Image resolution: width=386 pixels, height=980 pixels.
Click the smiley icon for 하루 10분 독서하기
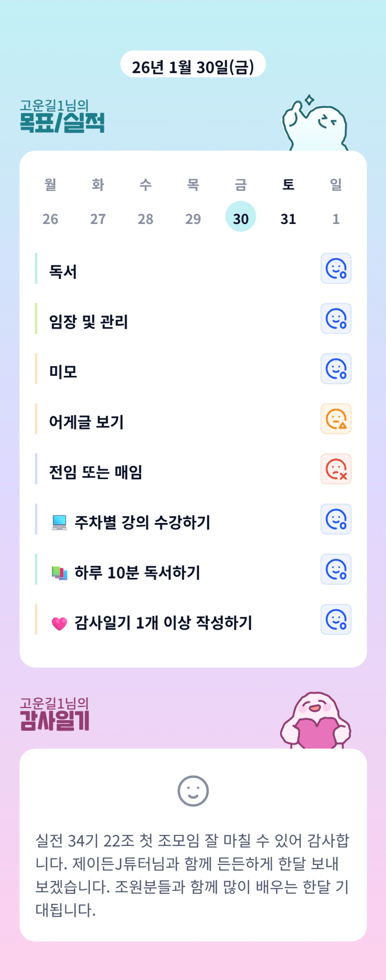click(x=336, y=570)
